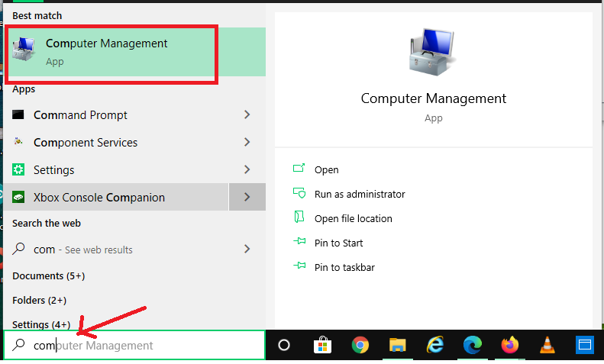Image resolution: width=604 pixels, height=364 pixels.
Task: Expand Component Services options chevron
Action: pos(247,142)
